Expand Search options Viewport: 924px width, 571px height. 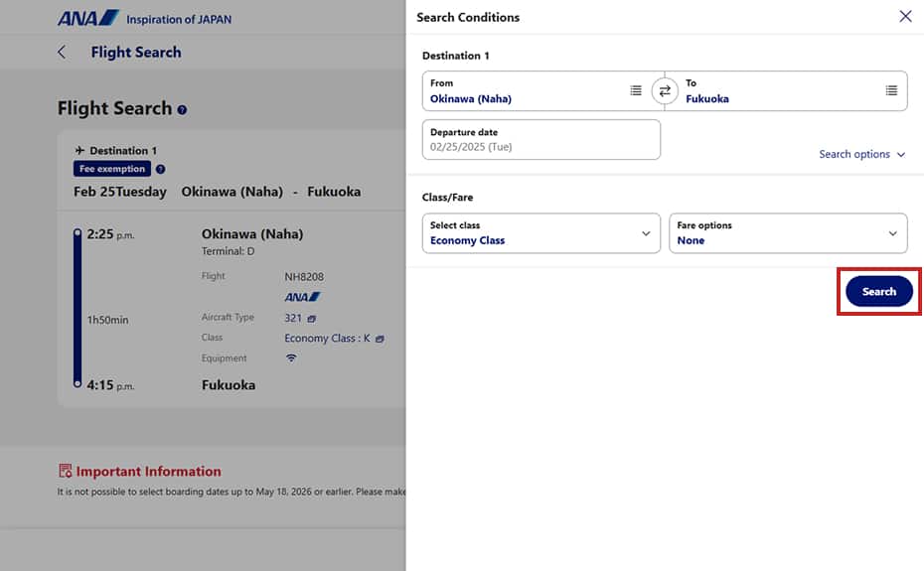861,154
